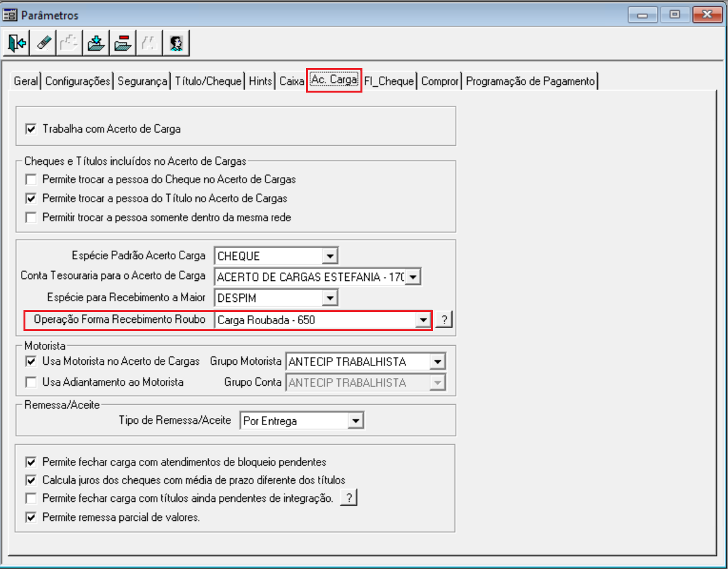Viewport: 728px width, 569px height.
Task: Click the Parâmetros window title icon
Action: pos(10,15)
